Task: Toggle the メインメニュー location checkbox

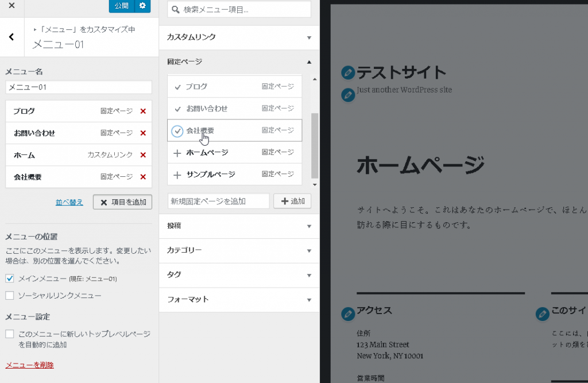Action: pyautogui.click(x=9, y=278)
